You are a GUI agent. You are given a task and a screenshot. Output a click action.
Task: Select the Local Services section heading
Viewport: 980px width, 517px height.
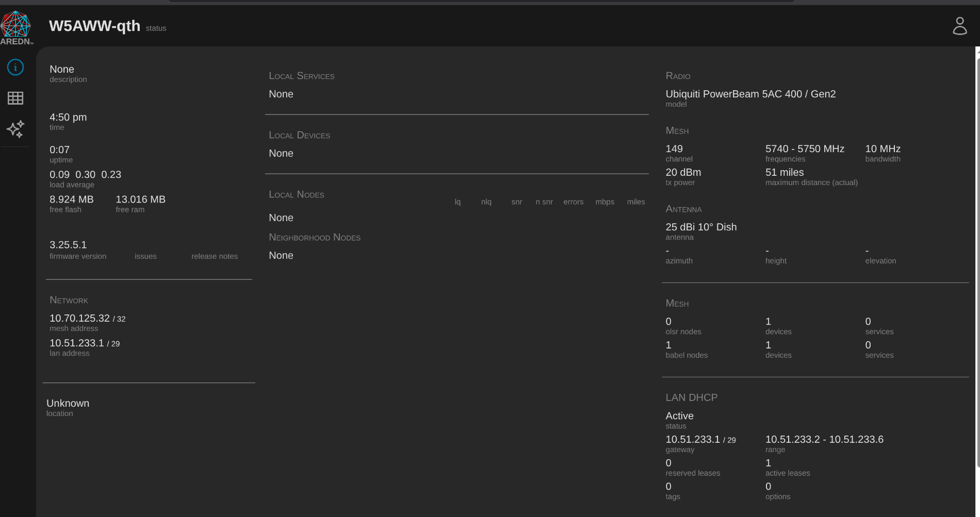point(301,76)
